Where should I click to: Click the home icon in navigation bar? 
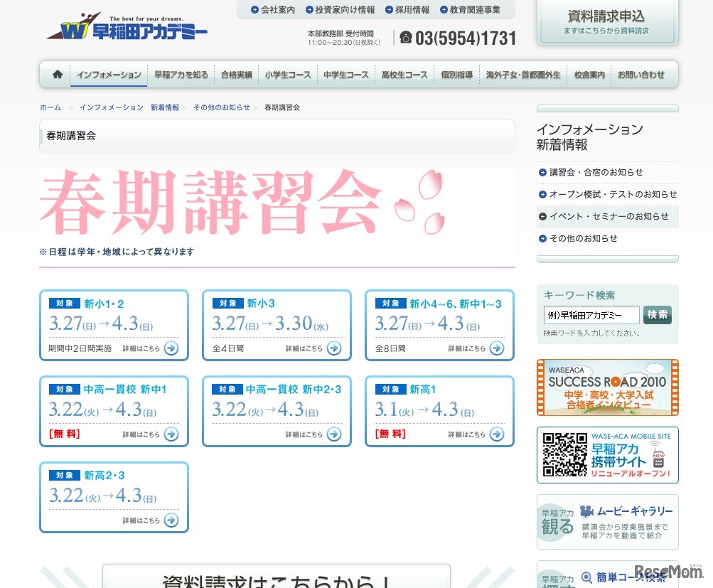click(58, 75)
